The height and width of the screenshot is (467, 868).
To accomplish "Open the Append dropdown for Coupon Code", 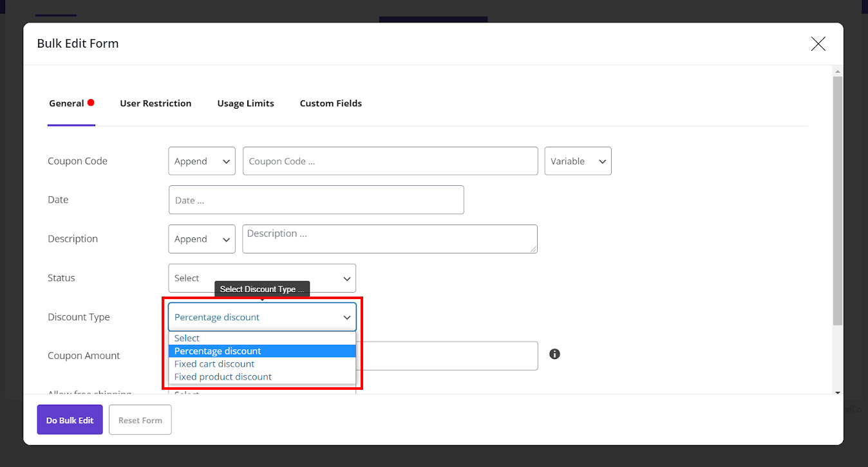I will point(202,161).
